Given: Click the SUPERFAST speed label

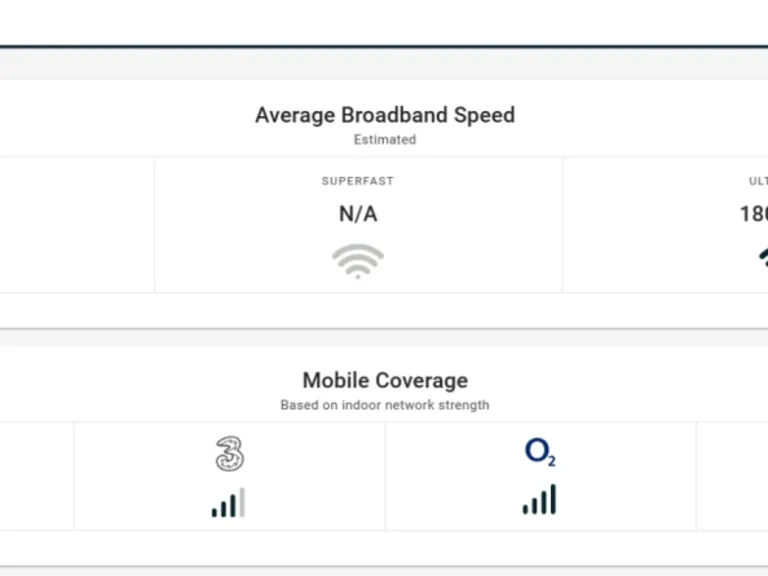Looking at the screenshot, I should click(357, 181).
